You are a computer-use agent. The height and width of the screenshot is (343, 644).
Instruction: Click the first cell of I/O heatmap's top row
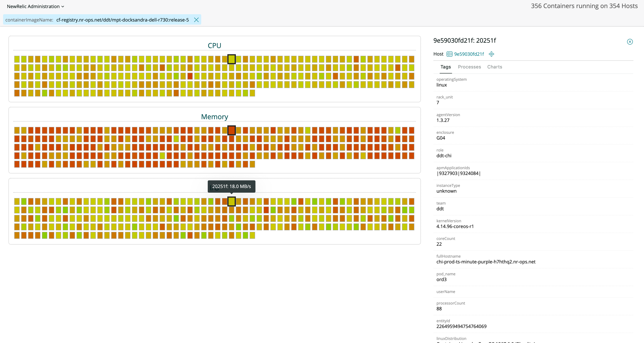point(17,201)
